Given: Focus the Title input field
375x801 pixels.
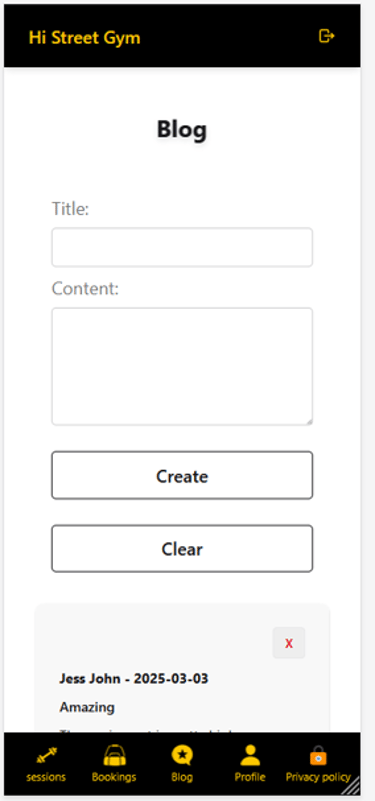Looking at the screenshot, I should point(182,247).
